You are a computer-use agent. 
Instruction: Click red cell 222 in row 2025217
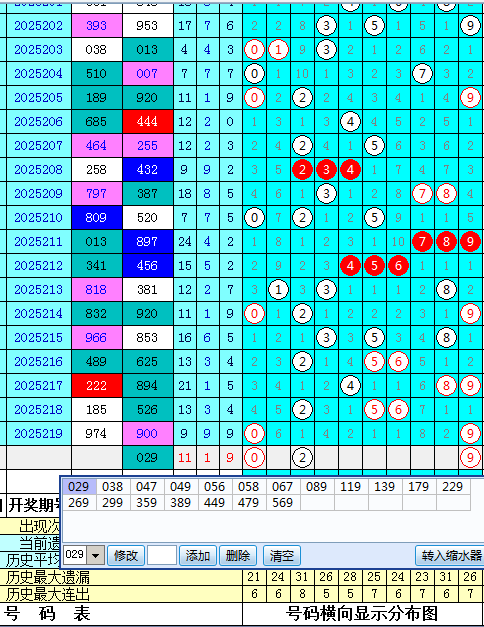(96, 385)
